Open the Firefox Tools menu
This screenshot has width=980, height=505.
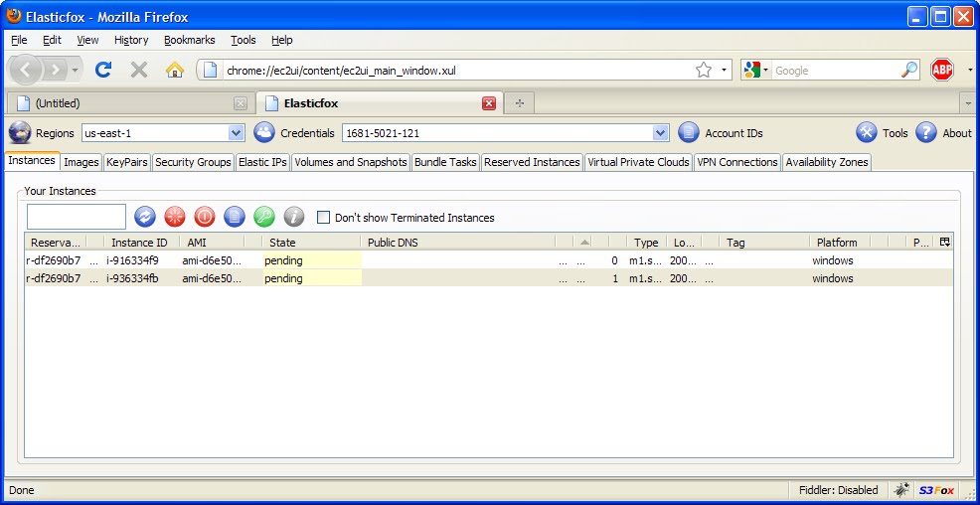244,40
